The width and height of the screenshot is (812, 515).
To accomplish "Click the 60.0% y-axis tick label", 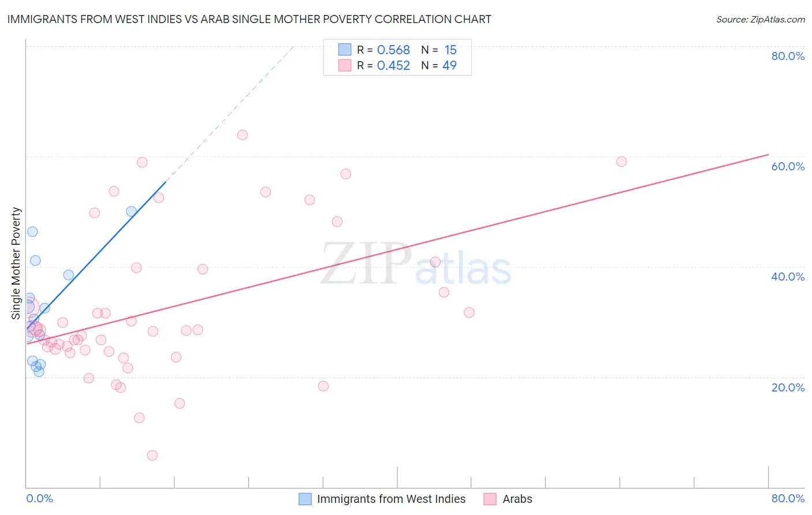I will coord(788,166).
